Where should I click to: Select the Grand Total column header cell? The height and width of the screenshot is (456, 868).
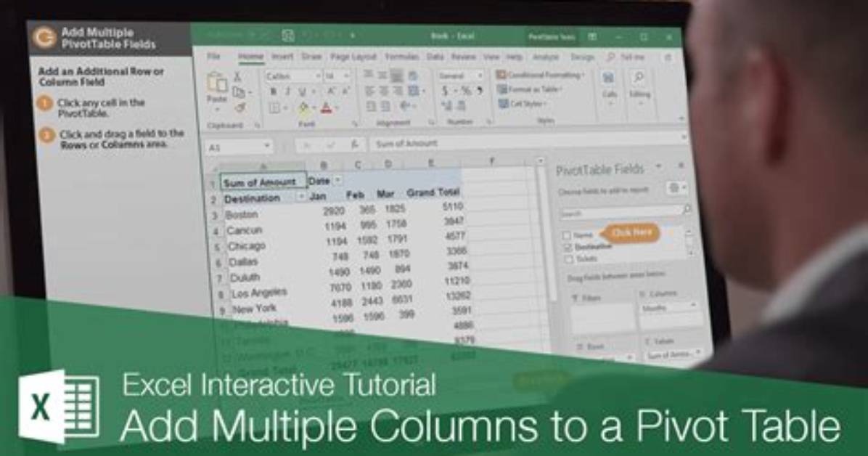tap(433, 192)
